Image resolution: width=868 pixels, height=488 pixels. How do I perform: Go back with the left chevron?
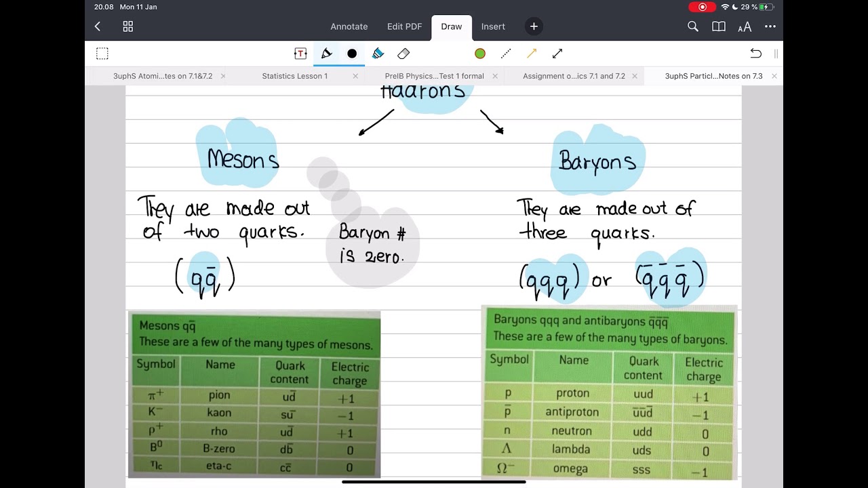pyautogui.click(x=98, y=26)
